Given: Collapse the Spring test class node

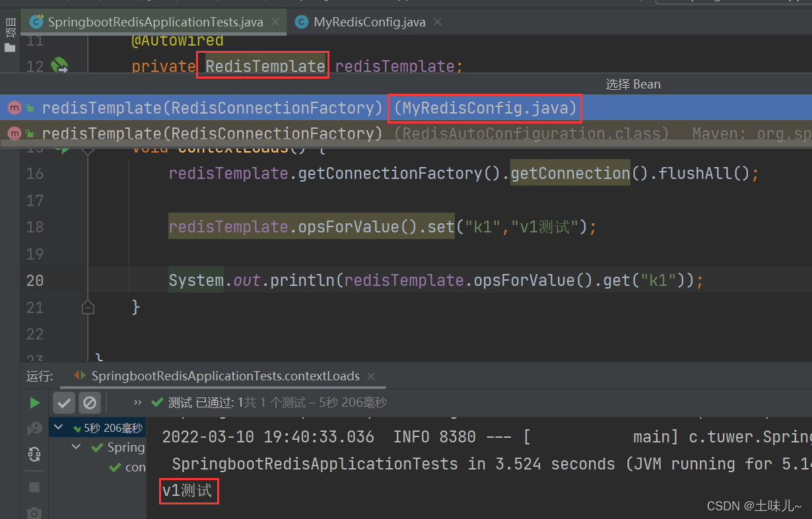Looking at the screenshot, I should 77,447.
